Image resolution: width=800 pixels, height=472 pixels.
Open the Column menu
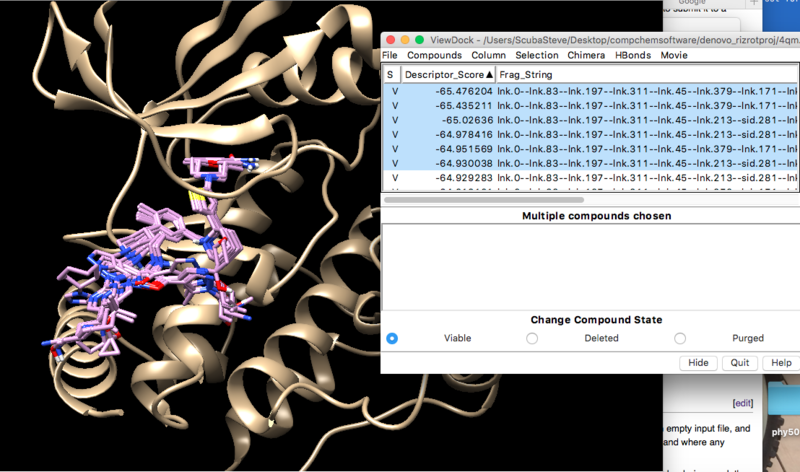pyautogui.click(x=488, y=55)
